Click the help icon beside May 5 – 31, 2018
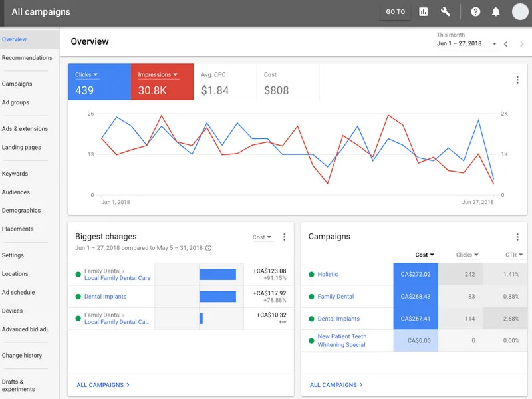 pyautogui.click(x=208, y=248)
